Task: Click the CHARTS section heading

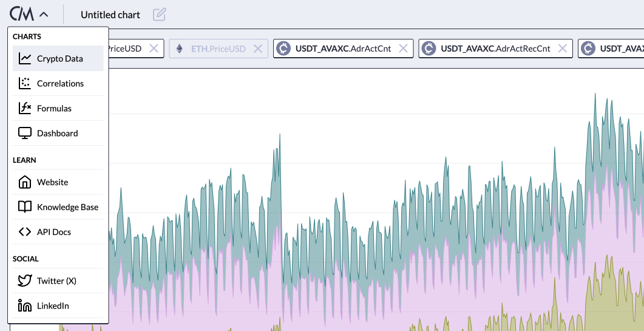Action: point(27,36)
